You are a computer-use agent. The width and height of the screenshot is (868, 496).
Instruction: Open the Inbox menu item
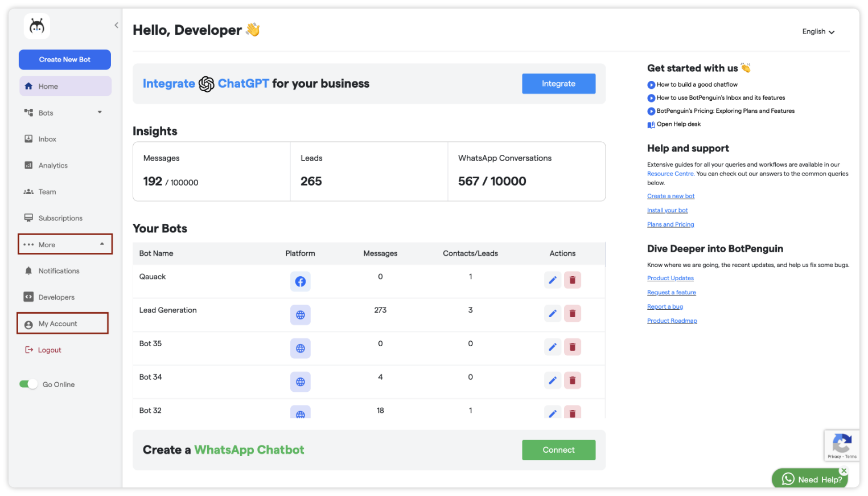point(47,139)
